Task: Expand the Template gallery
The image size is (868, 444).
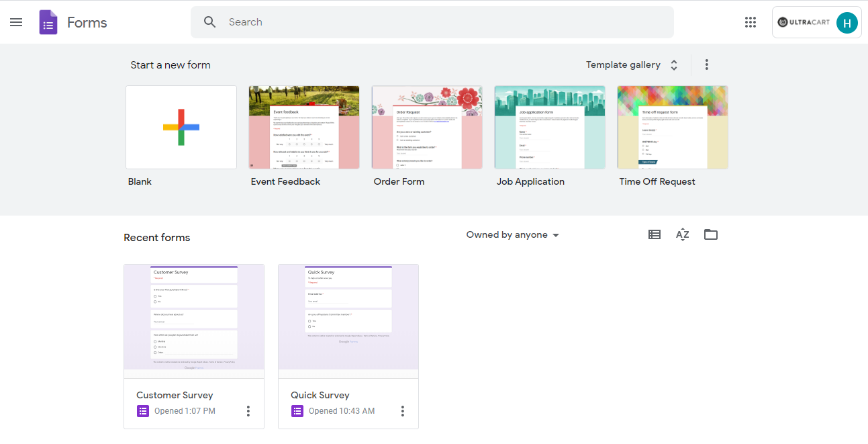Action: pos(632,65)
